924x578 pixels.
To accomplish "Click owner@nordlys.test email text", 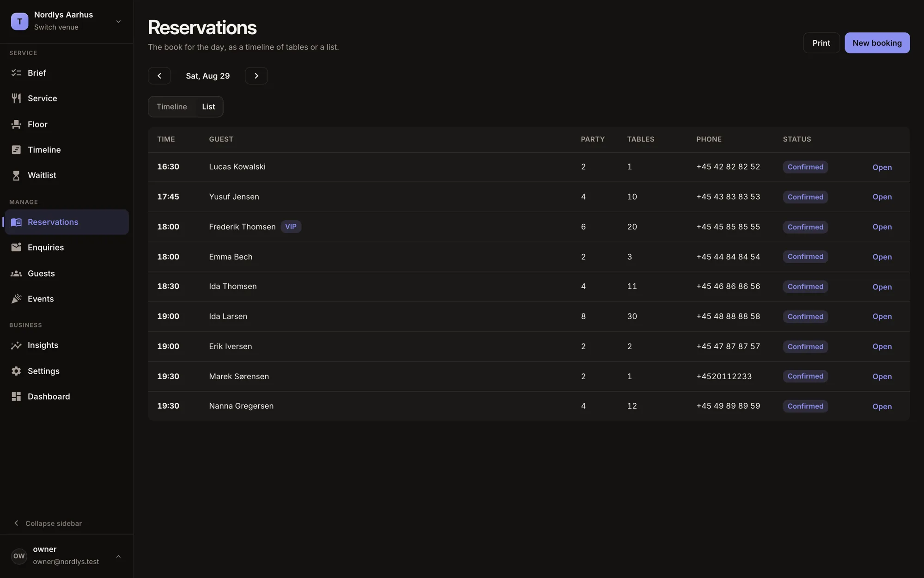I will coord(66,562).
